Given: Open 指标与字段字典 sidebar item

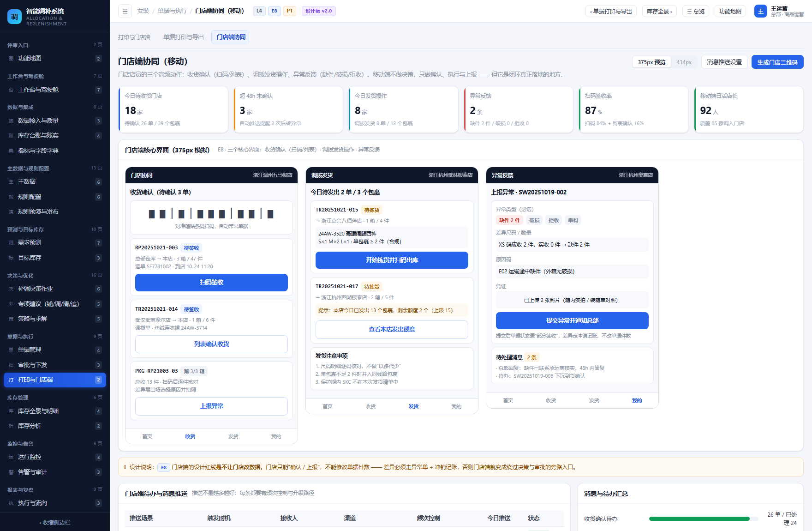Looking at the screenshot, I should pos(55,151).
